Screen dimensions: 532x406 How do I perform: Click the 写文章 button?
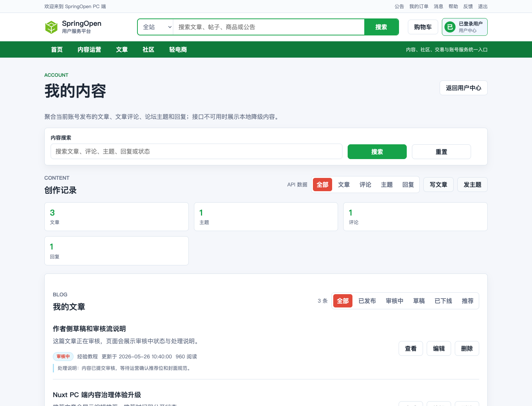[x=439, y=185]
